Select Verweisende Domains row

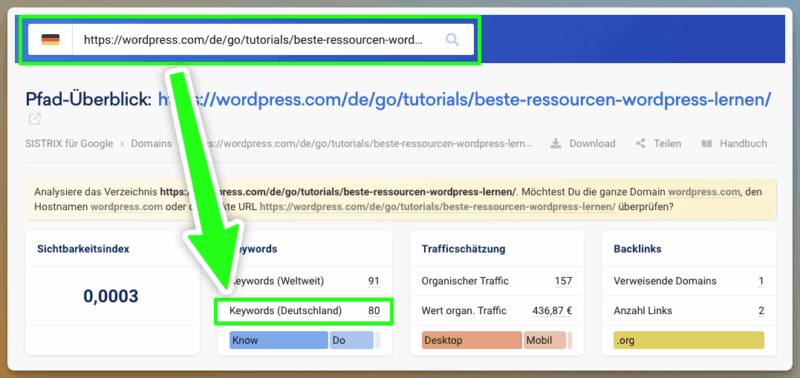[x=689, y=281]
